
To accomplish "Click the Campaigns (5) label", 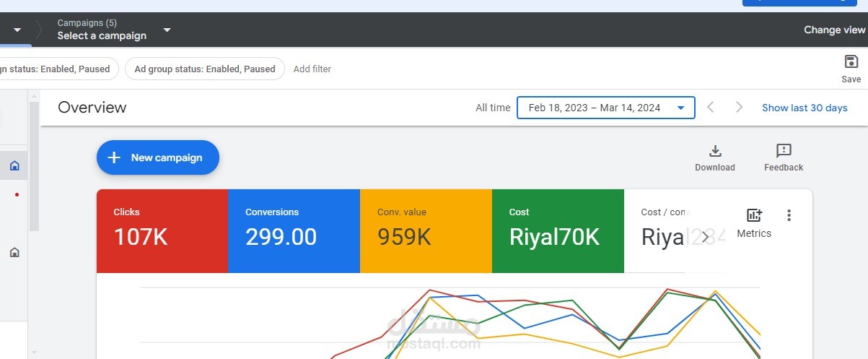I will (87, 23).
